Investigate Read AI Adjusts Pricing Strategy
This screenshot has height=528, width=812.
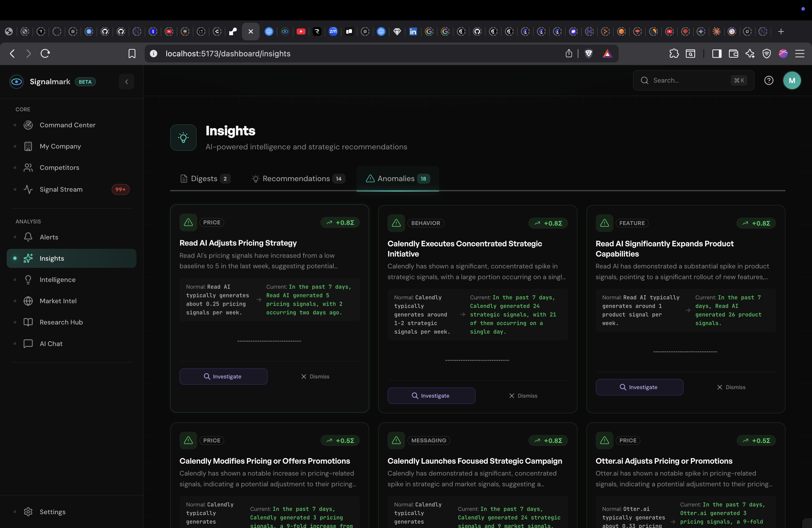pyautogui.click(x=223, y=377)
